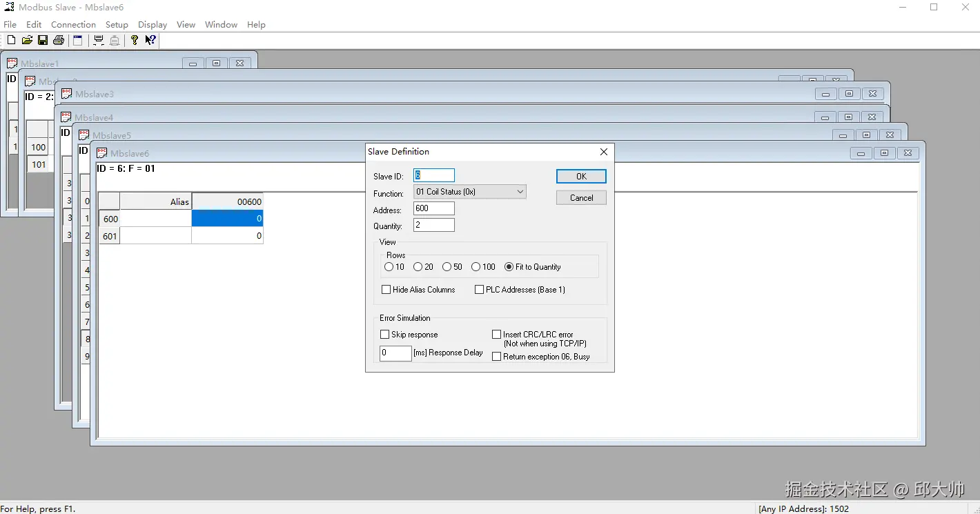Select the value cell in row 601
The width and height of the screenshot is (980, 514).
click(x=227, y=236)
